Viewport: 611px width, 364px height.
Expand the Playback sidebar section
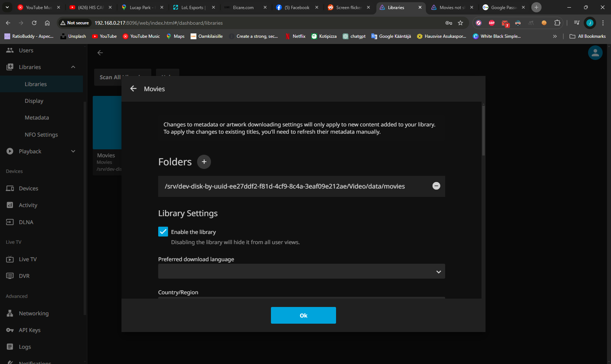click(x=73, y=151)
